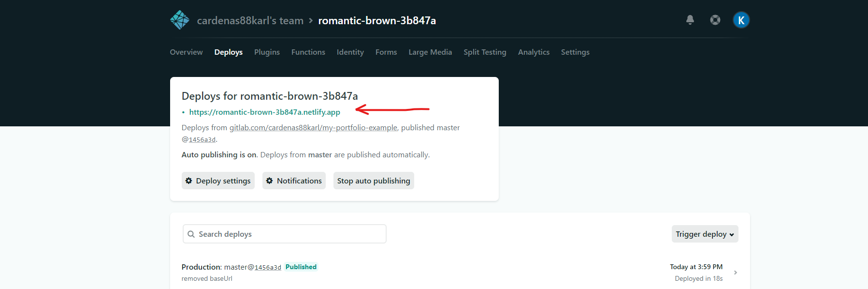The image size is (868, 289).
Task: Open the Identity tab
Action: 350,52
